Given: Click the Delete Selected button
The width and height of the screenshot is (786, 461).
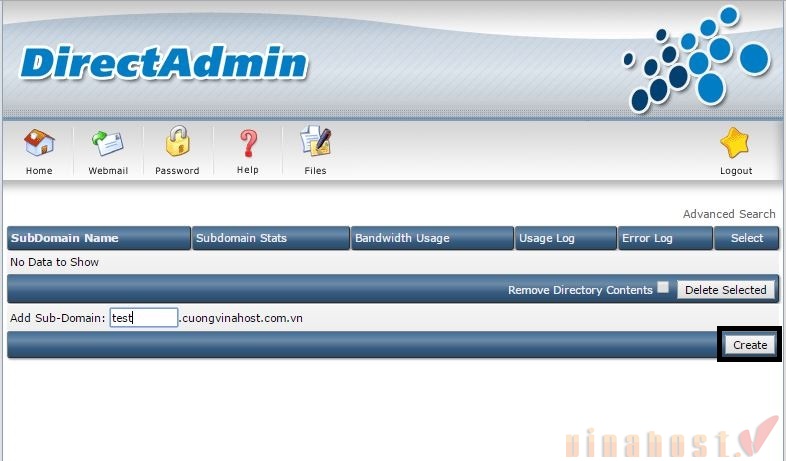Looking at the screenshot, I should (725, 290).
